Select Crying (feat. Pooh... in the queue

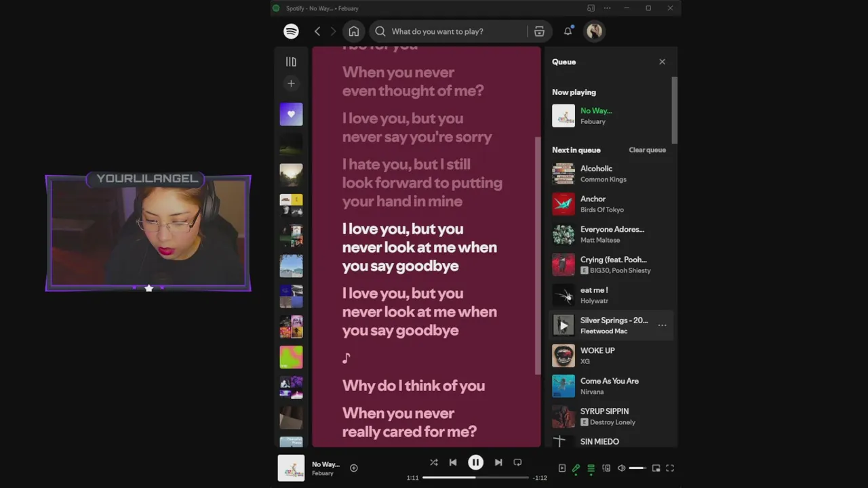[x=610, y=264]
